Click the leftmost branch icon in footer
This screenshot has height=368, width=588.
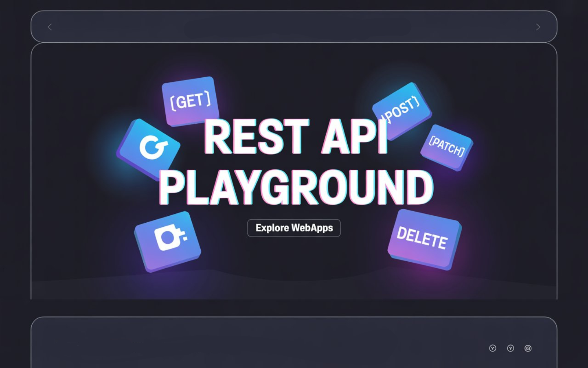pyautogui.click(x=492, y=348)
